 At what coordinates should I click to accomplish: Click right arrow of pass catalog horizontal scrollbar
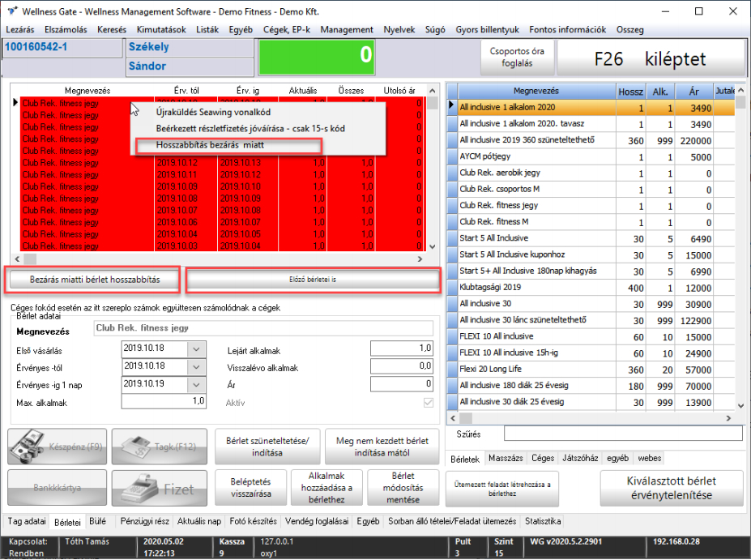pyautogui.click(x=728, y=418)
